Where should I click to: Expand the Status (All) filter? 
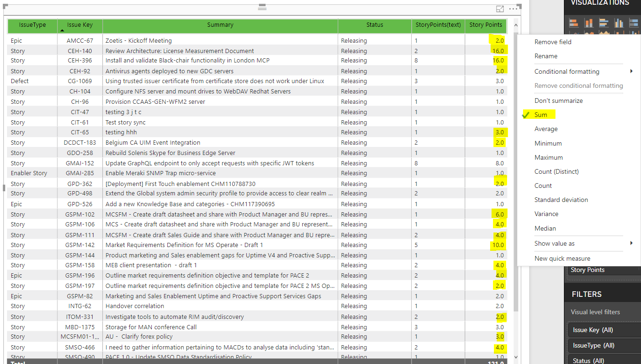click(604, 360)
